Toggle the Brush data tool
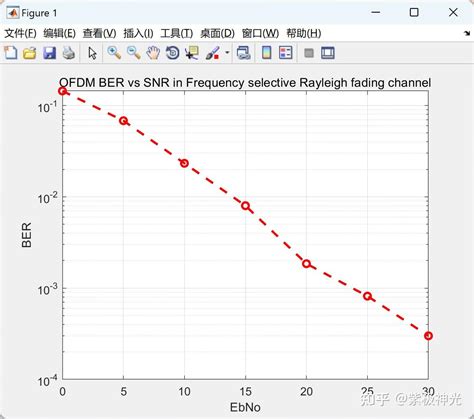This screenshot has height=419, width=474. [x=213, y=53]
